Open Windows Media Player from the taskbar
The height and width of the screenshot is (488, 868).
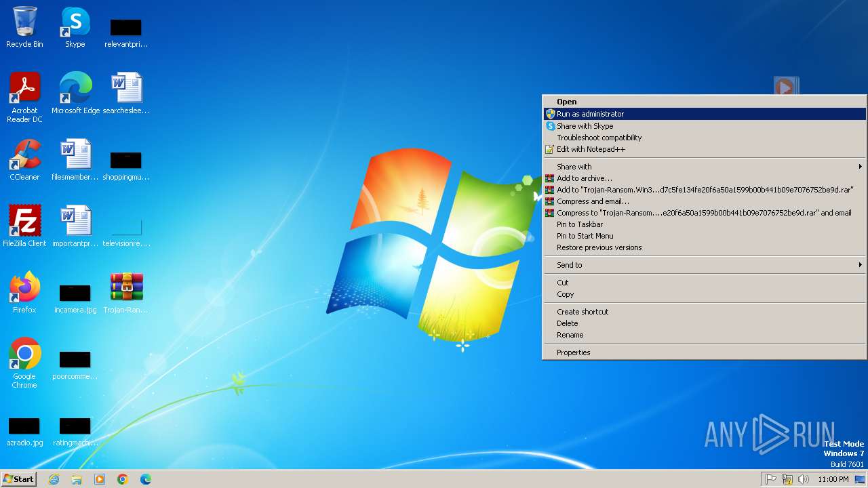(100, 479)
